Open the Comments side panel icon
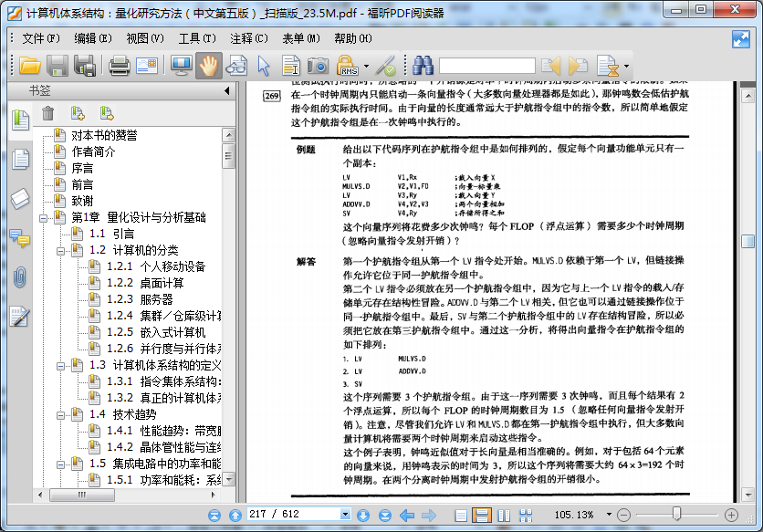Viewport: 763px width, 532px height. point(20,238)
